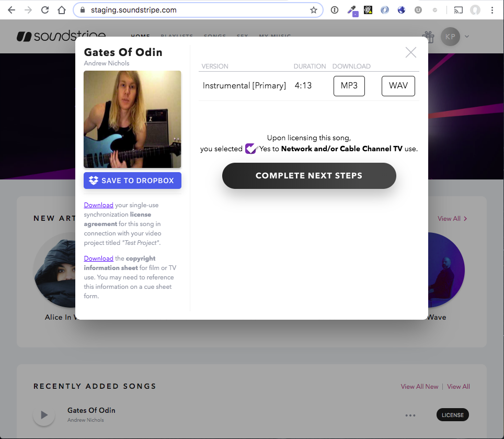Image resolution: width=504 pixels, height=439 pixels.
Task: Bookmark this page with the star icon
Action: coord(314,10)
